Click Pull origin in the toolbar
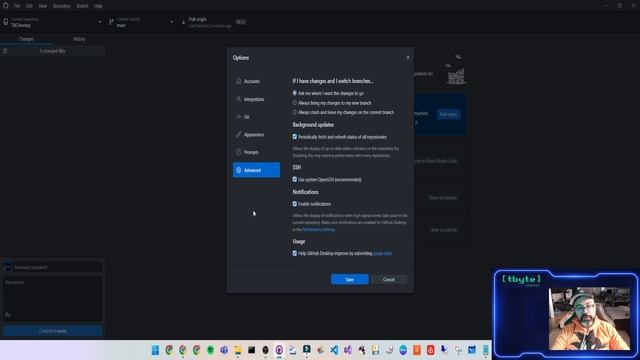This screenshot has width=640, height=360. pos(214,22)
